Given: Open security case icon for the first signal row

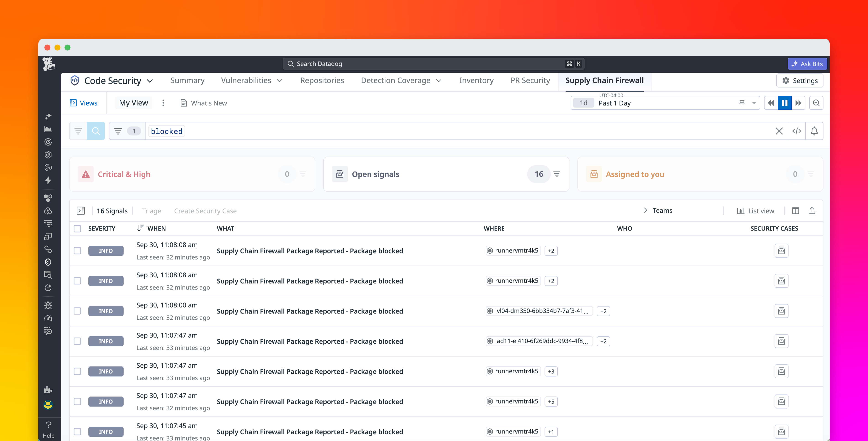Looking at the screenshot, I should [x=781, y=250].
